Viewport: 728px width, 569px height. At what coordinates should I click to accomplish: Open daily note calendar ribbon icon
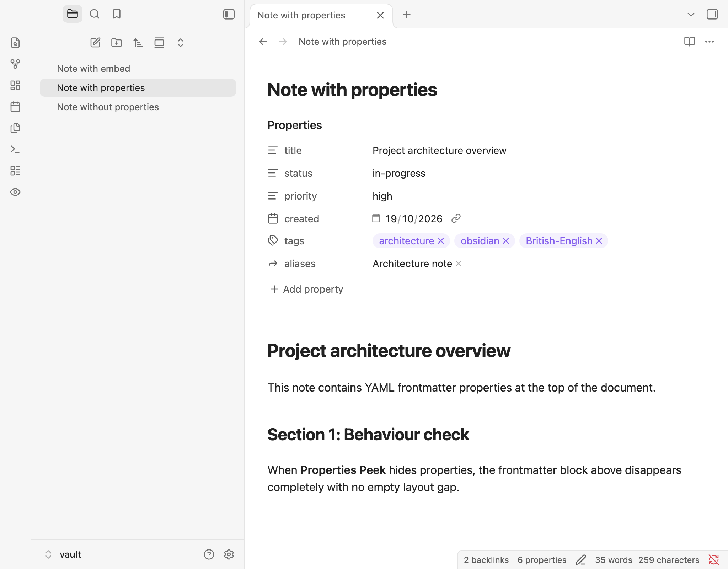tap(15, 107)
